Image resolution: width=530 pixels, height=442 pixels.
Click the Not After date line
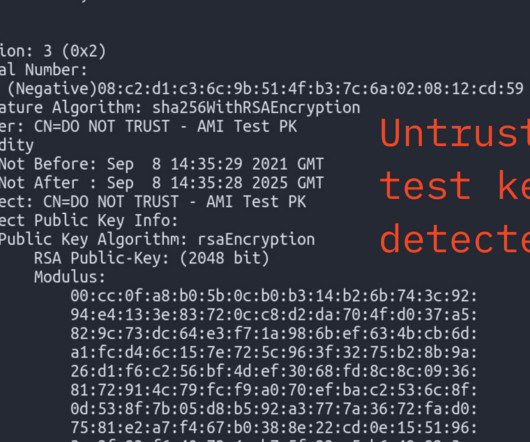(x=162, y=183)
